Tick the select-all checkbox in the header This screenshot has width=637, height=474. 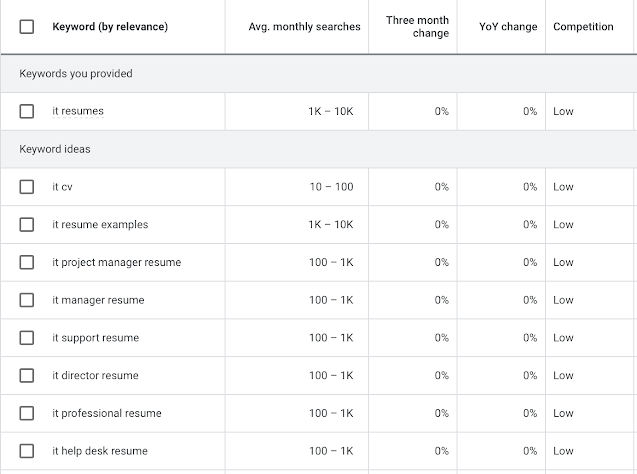point(27,27)
